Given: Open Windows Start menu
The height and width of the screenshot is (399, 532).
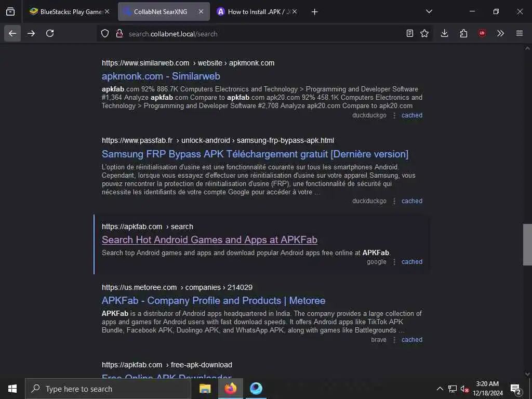Looking at the screenshot, I should 12,389.
